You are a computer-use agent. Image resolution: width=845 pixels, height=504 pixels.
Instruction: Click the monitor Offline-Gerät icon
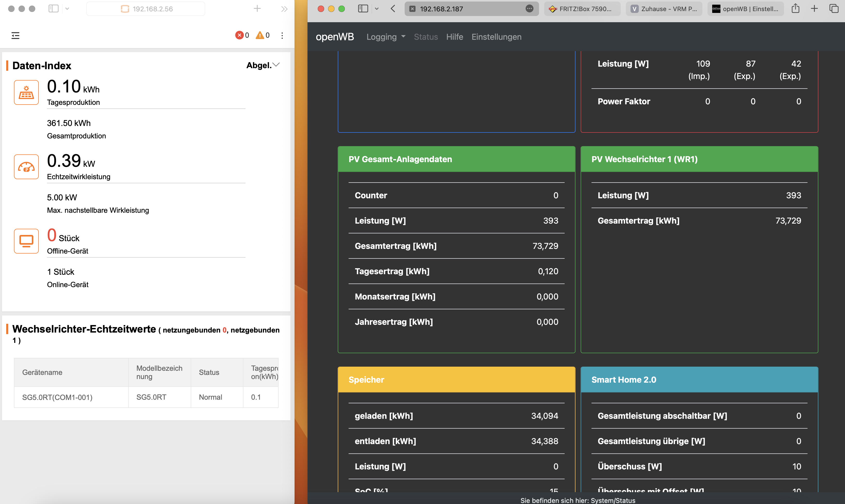26,241
